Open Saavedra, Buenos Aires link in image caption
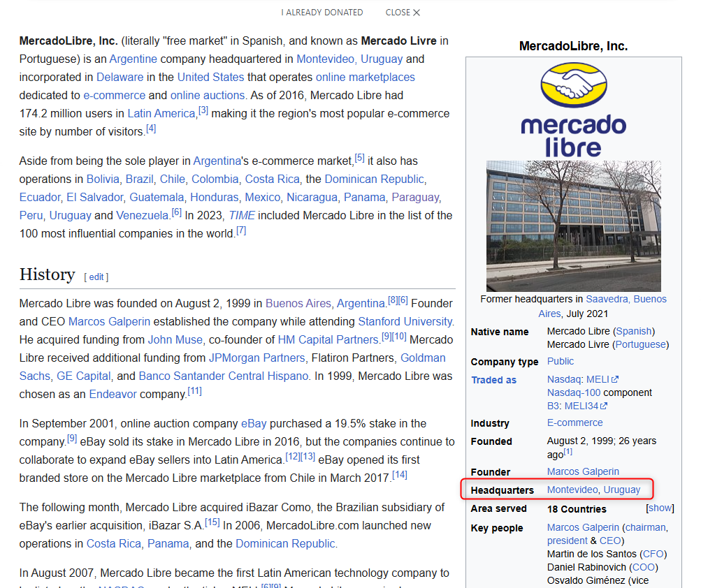701x588 pixels. point(602,307)
